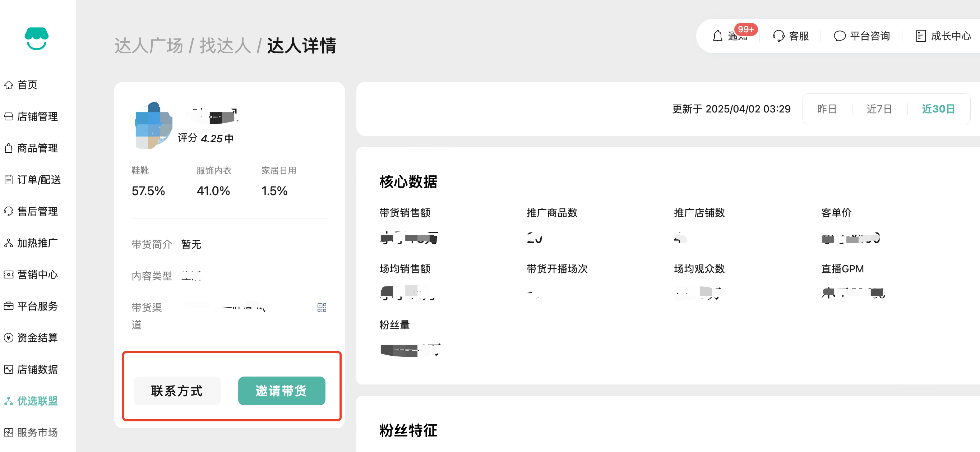Click the 资金结算 yen icon
The image size is (980, 452).
pyautogui.click(x=9, y=338)
